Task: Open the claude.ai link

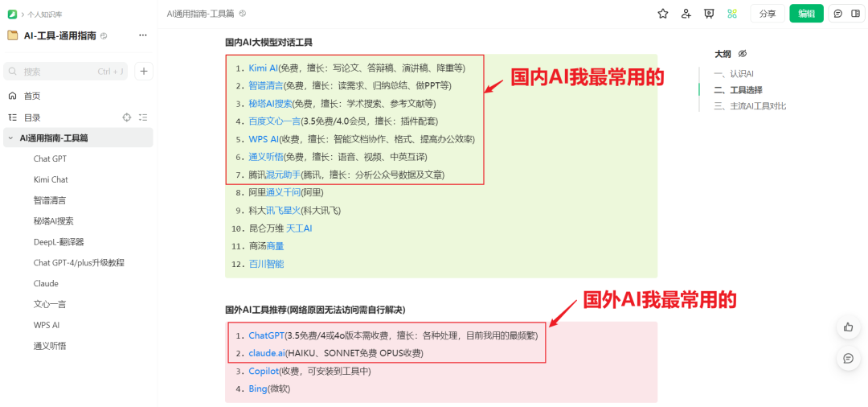Action: 267,353
